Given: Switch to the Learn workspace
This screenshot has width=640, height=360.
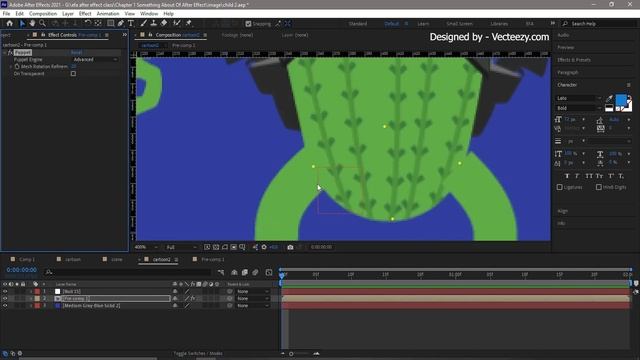Looking at the screenshot, I should tap(423, 24).
